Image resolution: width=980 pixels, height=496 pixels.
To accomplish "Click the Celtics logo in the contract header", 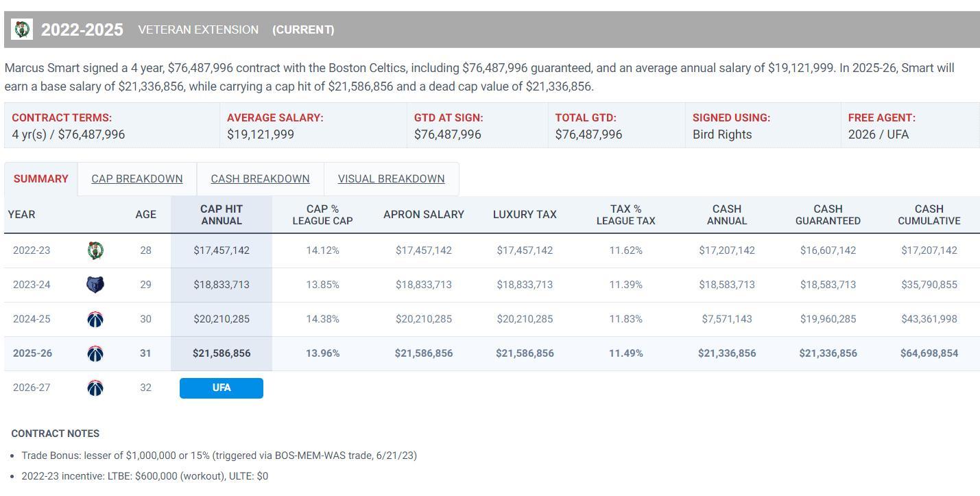I will click(23, 29).
